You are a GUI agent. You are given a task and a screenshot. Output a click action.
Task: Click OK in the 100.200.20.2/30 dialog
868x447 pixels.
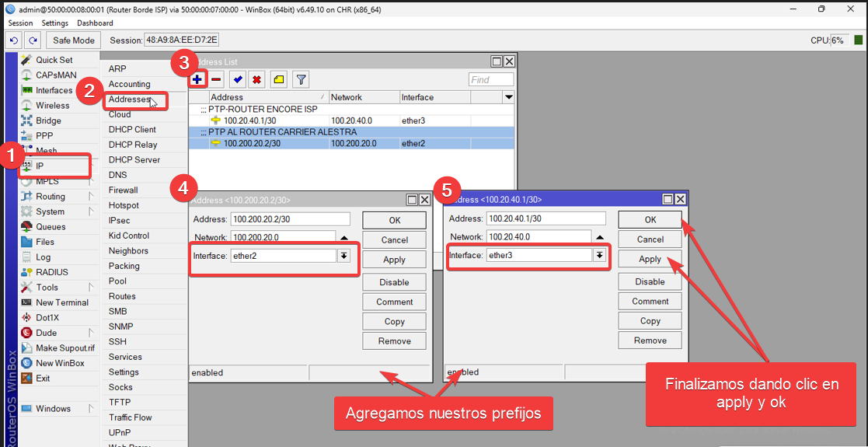click(x=395, y=220)
